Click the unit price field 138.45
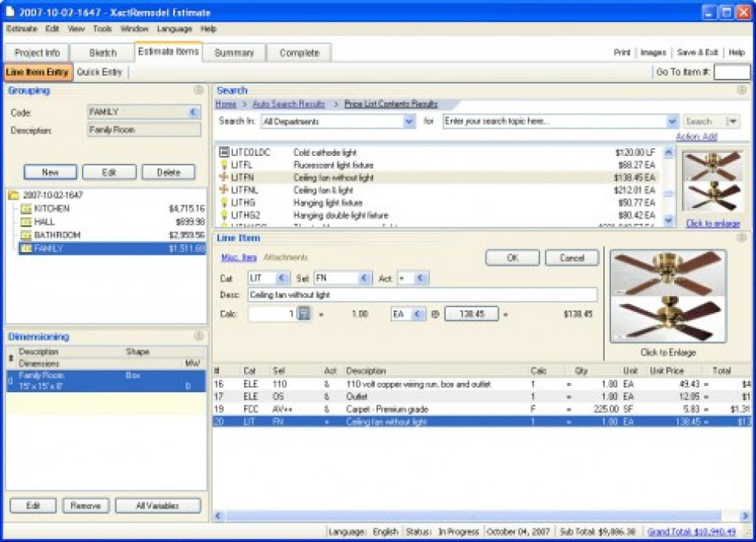756x542 pixels. (x=472, y=314)
